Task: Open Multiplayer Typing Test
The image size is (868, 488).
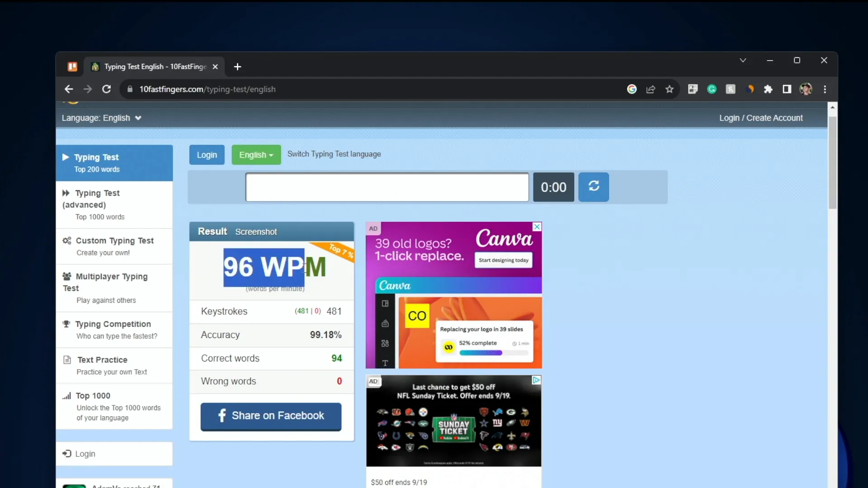Action: pyautogui.click(x=114, y=288)
